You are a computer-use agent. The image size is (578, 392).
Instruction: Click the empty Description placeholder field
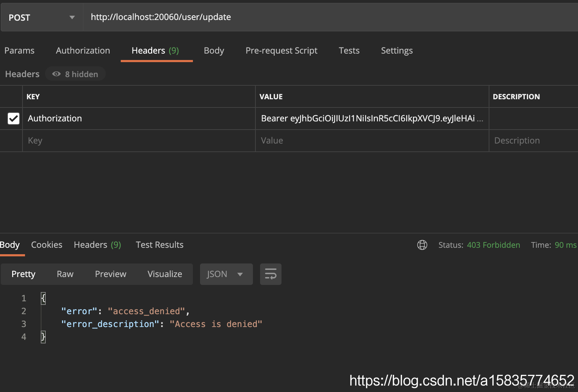pyautogui.click(x=533, y=141)
